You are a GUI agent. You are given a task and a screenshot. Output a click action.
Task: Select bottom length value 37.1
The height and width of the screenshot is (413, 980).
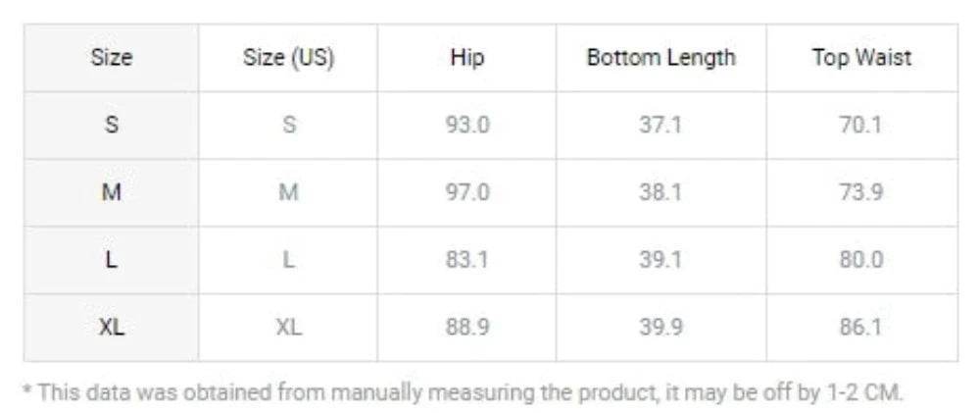(x=661, y=126)
